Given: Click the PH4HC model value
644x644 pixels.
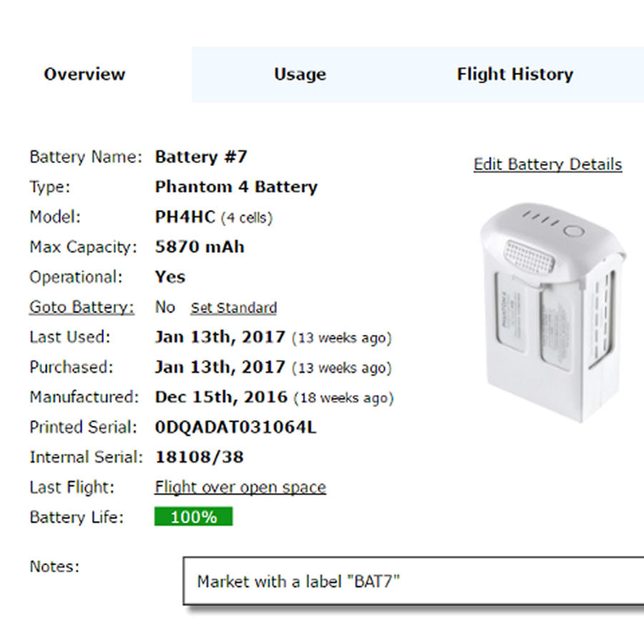Looking at the screenshot, I should coord(185,217).
